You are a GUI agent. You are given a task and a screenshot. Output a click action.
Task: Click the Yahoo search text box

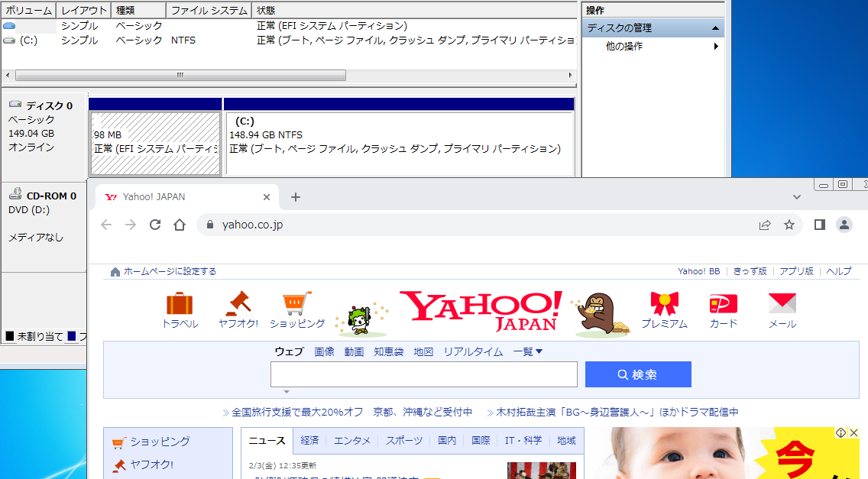pyautogui.click(x=424, y=374)
